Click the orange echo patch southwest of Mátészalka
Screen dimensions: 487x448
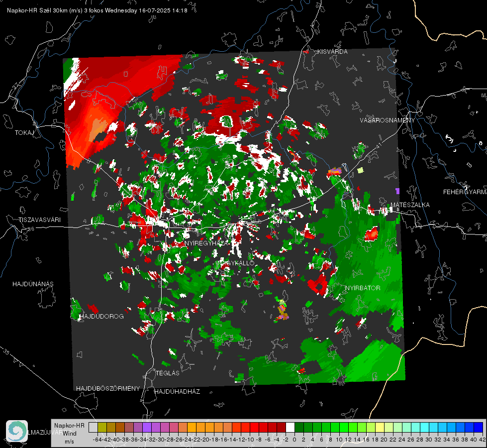[372, 234]
